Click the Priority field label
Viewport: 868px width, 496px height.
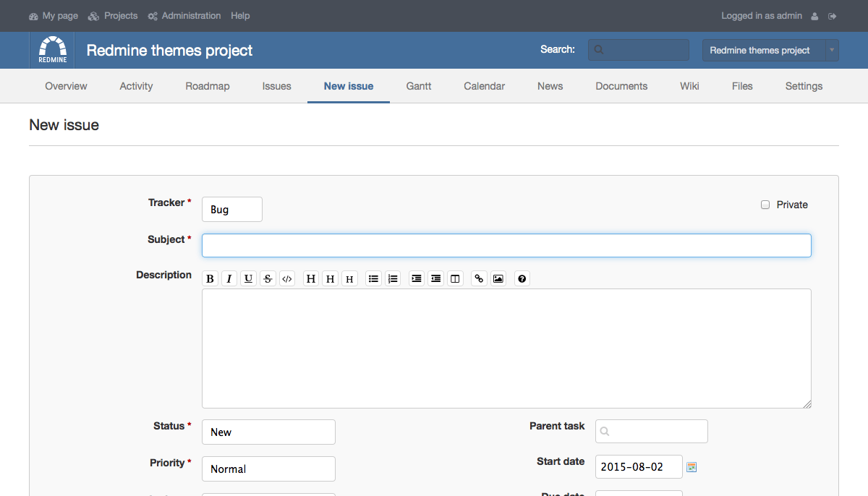tap(168, 463)
